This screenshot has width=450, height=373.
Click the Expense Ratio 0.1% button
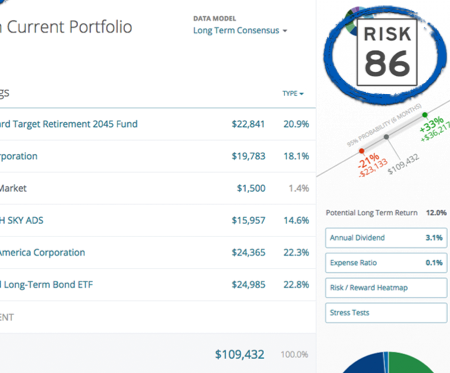coord(386,263)
